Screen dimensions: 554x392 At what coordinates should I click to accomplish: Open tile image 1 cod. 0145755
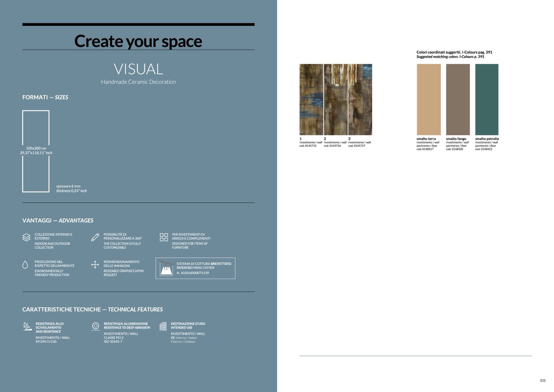click(311, 99)
